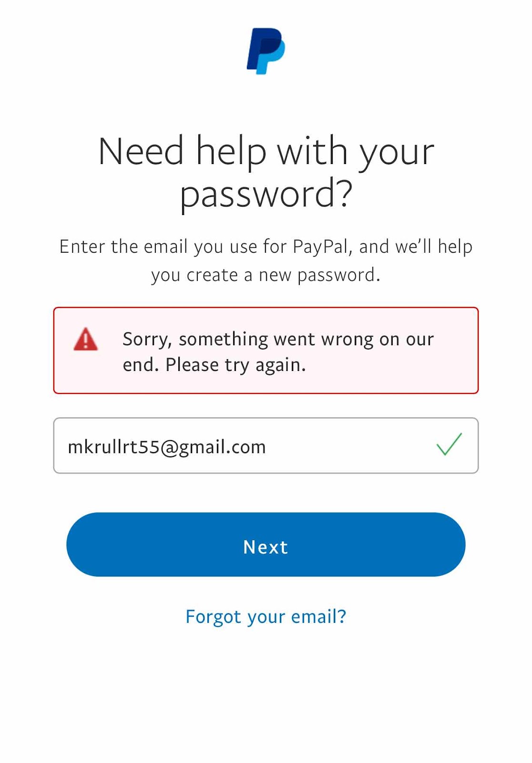The width and height of the screenshot is (532, 763).
Task: Submit the form with the Next button
Action: click(x=266, y=545)
